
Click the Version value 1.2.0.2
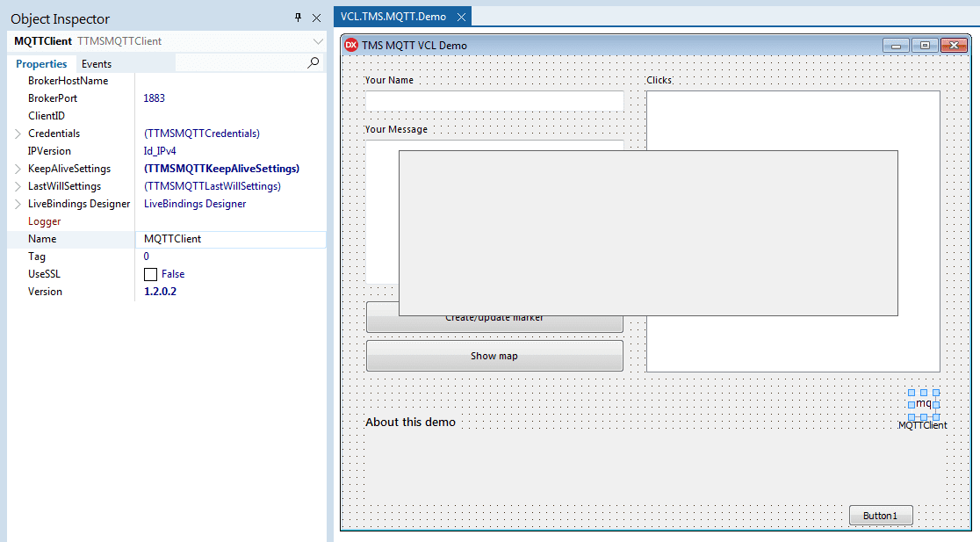(160, 292)
